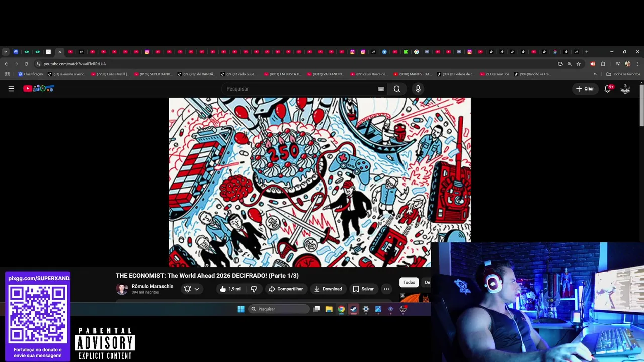Open the Classificação bookmark
This screenshot has width=644, height=362.
point(31,74)
